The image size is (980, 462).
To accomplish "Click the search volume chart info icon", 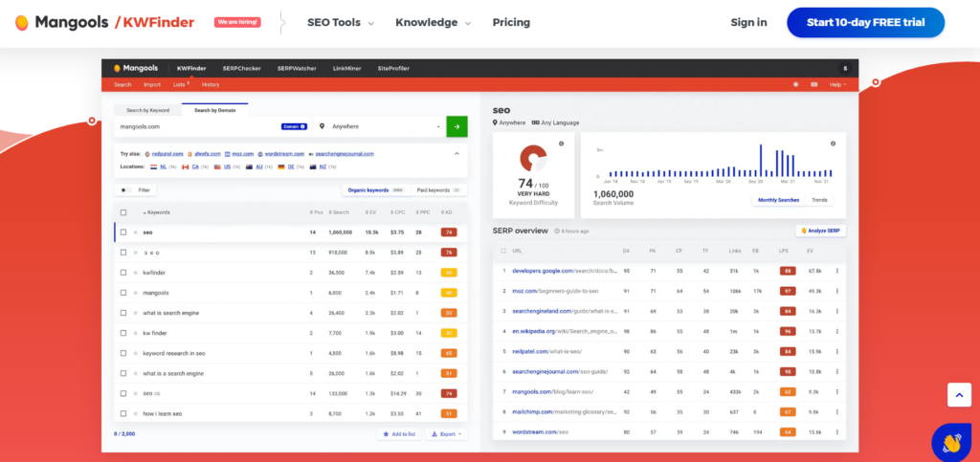I will (x=834, y=143).
